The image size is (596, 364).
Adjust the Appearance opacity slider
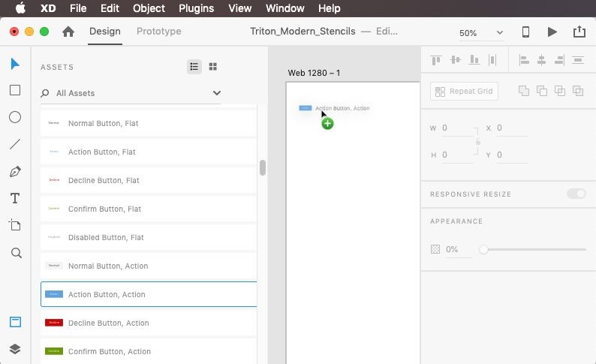[484, 249]
